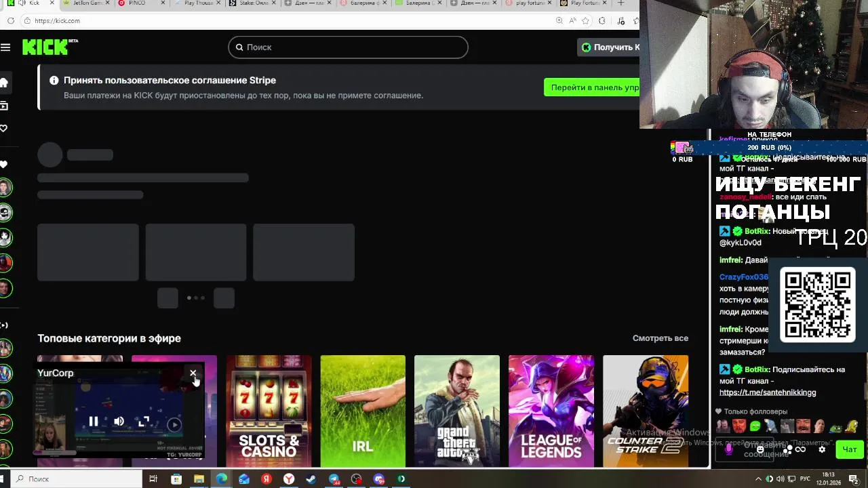Switch to the Stake browser tab

[x=252, y=3]
